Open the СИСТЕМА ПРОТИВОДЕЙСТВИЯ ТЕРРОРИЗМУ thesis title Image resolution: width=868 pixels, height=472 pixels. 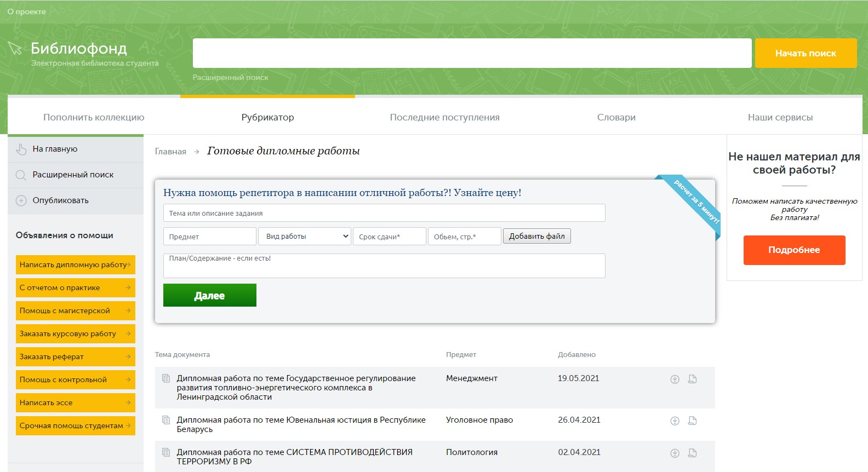click(x=294, y=457)
